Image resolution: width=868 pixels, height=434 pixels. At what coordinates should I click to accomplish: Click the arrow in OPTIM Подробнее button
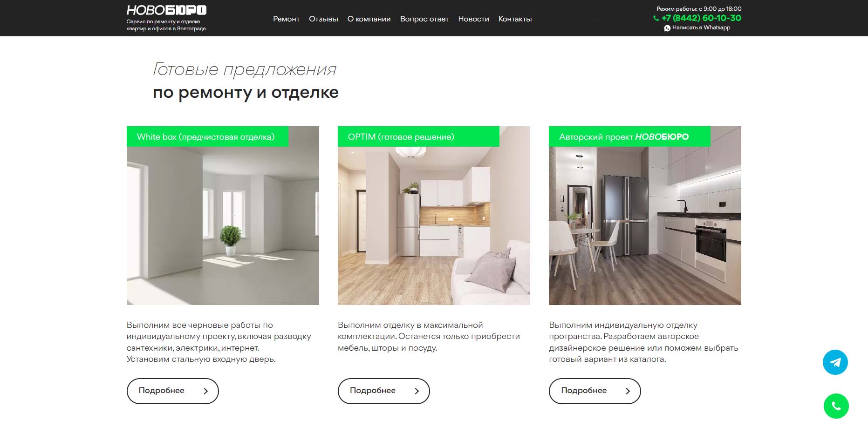point(417,391)
